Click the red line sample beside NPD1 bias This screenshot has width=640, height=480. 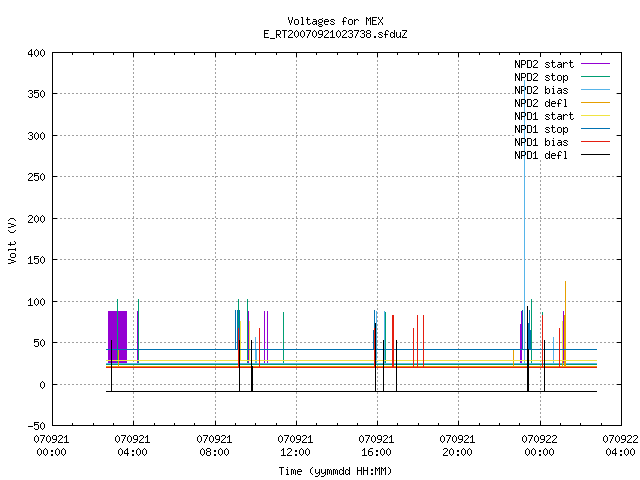coord(596,142)
